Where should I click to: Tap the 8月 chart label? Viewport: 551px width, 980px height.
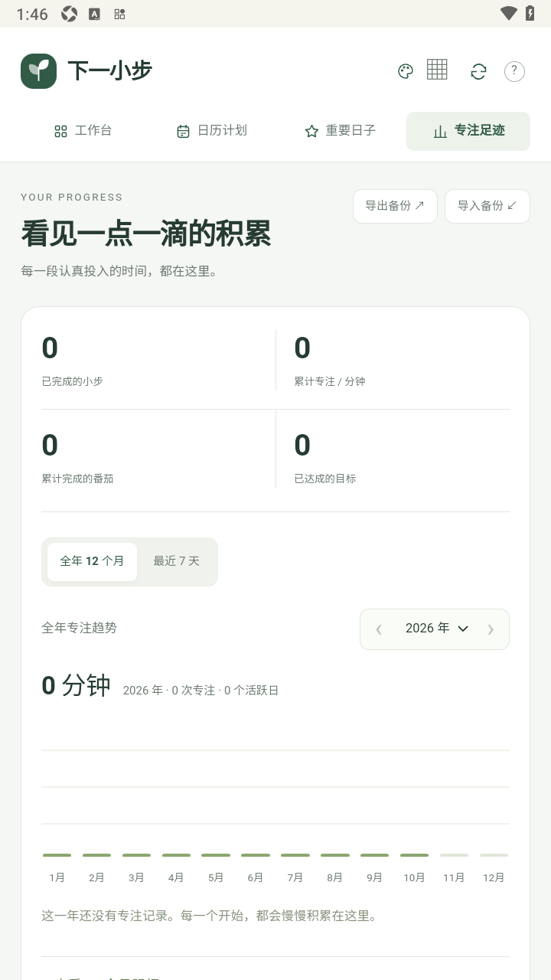click(x=334, y=877)
